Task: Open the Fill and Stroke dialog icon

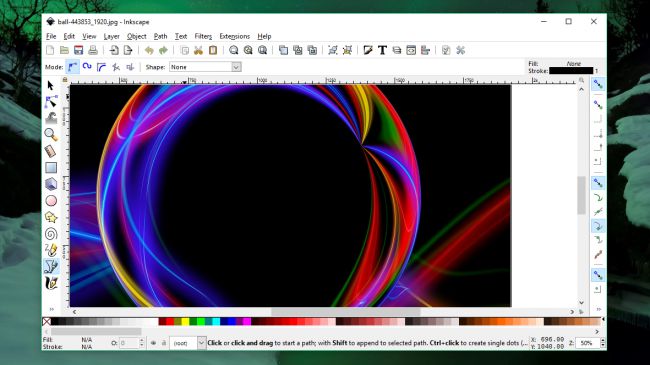Action: click(x=368, y=50)
